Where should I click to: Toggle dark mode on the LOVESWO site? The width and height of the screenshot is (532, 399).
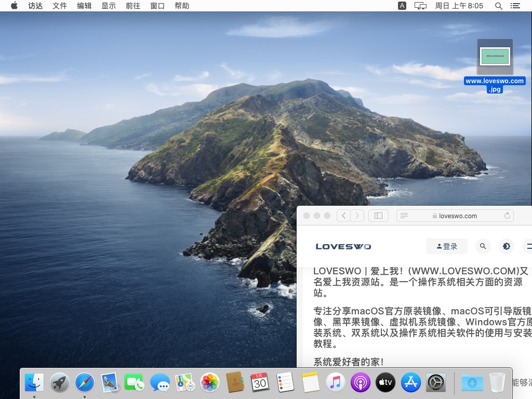[507, 246]
